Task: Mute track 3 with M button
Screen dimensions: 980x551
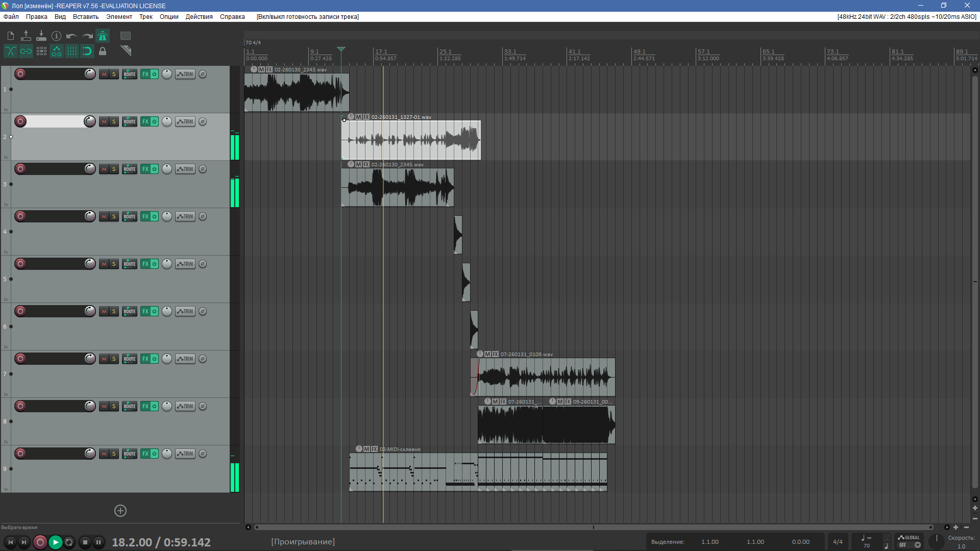Action: (104, 169)
